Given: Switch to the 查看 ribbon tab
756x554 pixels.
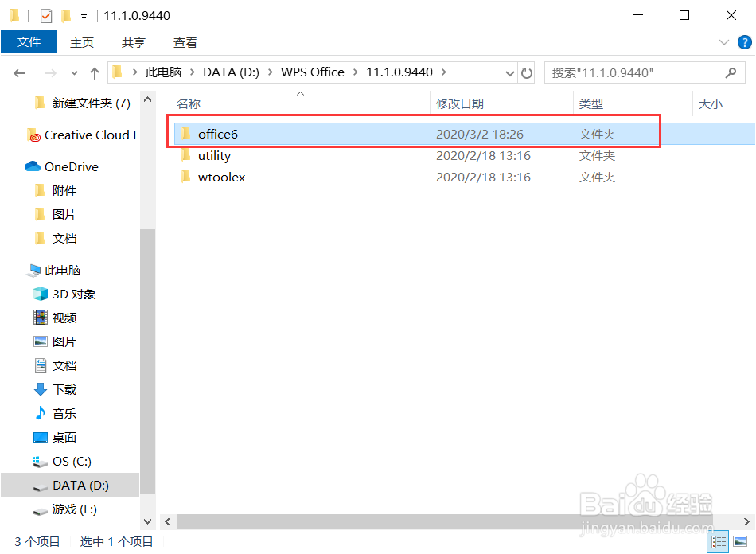Looking at the screenshot, I should (x=185, y=42).
